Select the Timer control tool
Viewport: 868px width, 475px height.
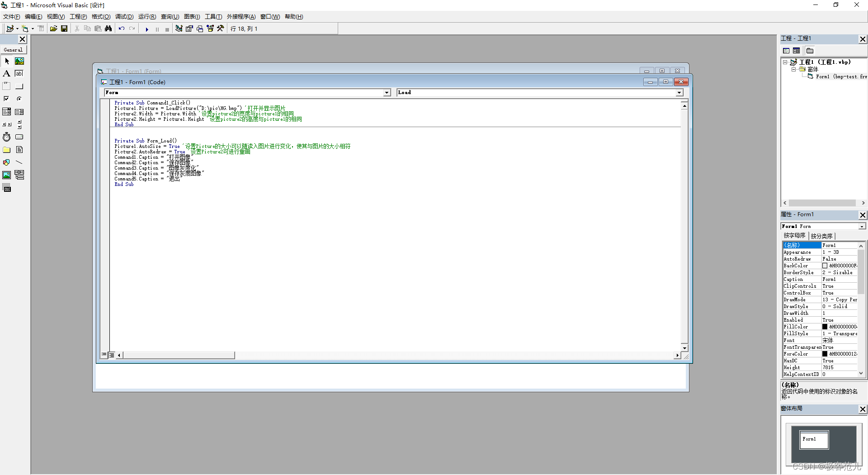coord(7,137)
